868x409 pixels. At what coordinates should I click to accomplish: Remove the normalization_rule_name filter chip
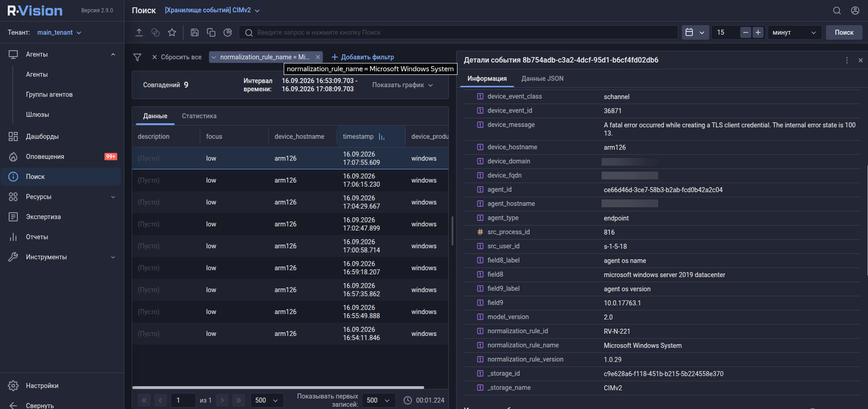[318, 57]
